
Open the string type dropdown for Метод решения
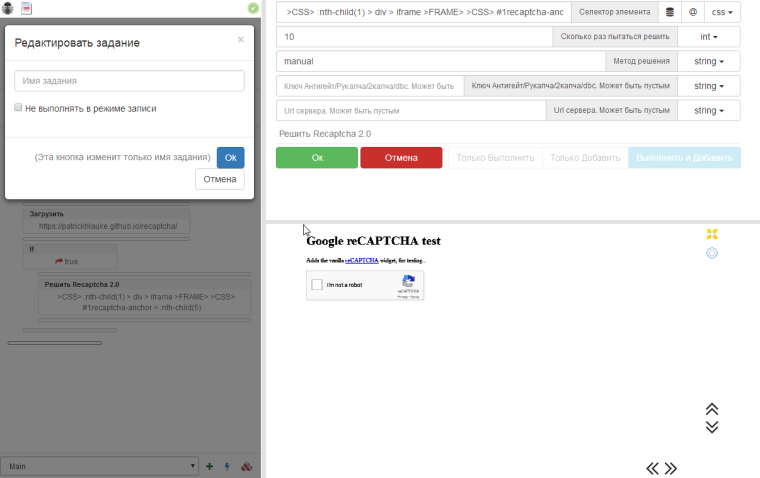coord(708,61)
